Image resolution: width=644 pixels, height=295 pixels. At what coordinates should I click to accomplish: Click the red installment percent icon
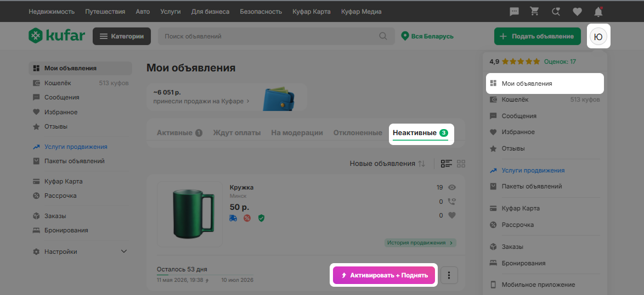coord(247,218)
